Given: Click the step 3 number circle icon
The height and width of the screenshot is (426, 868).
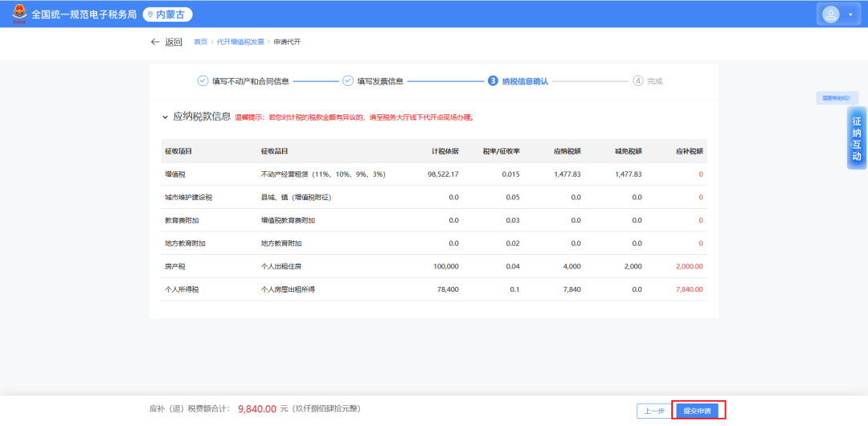Looking at the screenshot, I should coord(493,80).
